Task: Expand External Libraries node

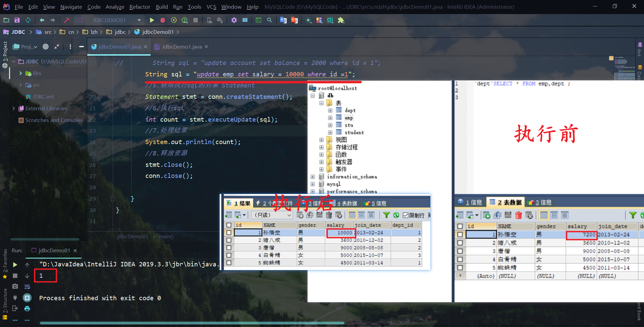Action: coord(13,108)
